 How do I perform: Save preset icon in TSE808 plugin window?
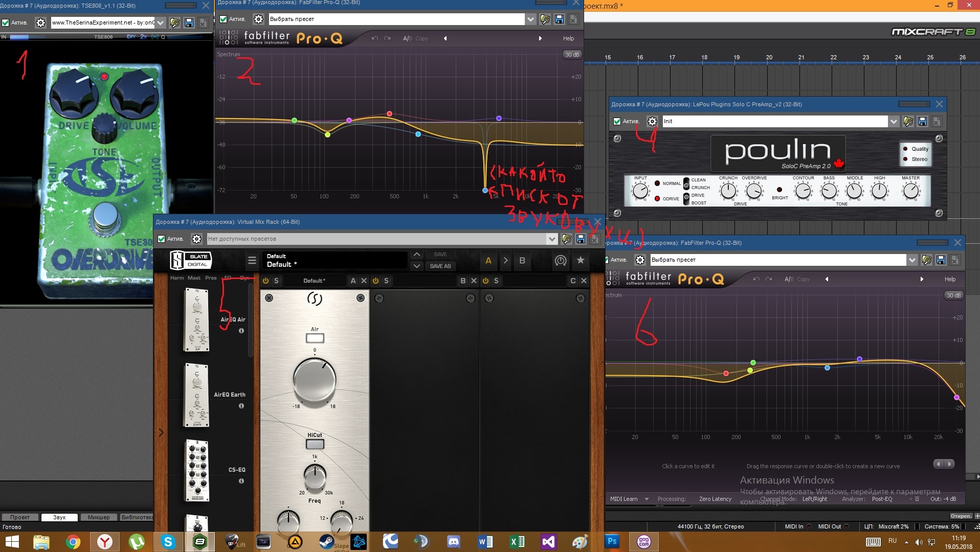tap(189, 22)
